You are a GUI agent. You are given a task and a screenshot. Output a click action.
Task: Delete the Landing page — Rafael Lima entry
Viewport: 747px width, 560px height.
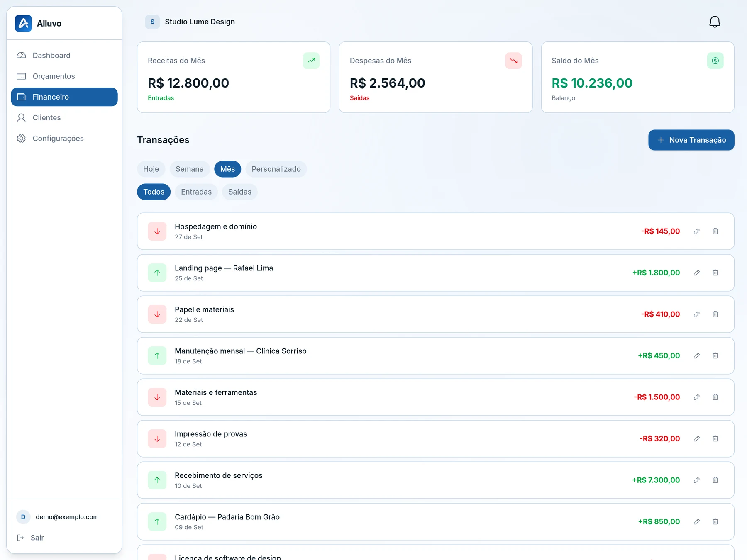tap(715, 273)
